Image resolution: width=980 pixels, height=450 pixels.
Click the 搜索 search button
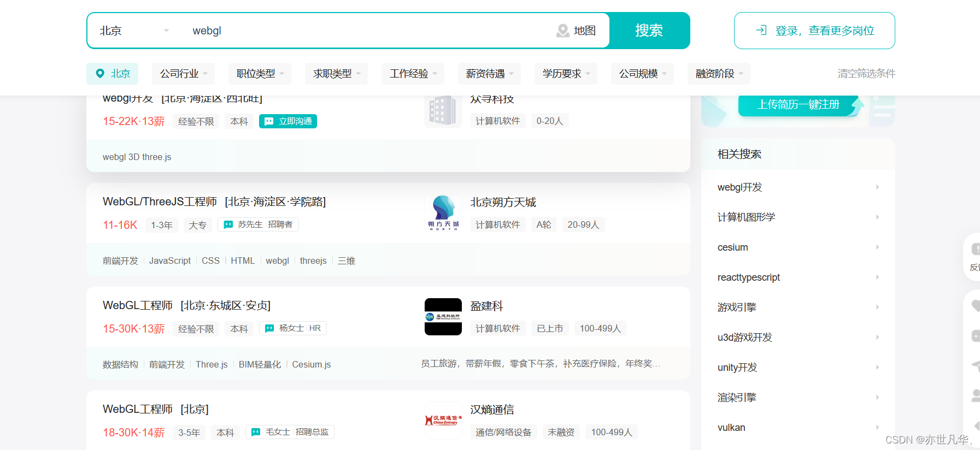tap(649, 31)
